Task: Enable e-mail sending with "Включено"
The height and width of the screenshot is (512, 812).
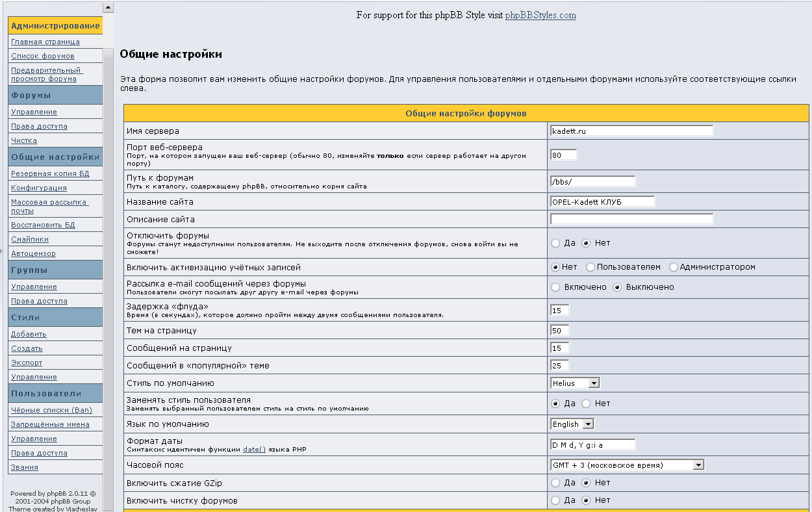Action: tap(555, 287)
